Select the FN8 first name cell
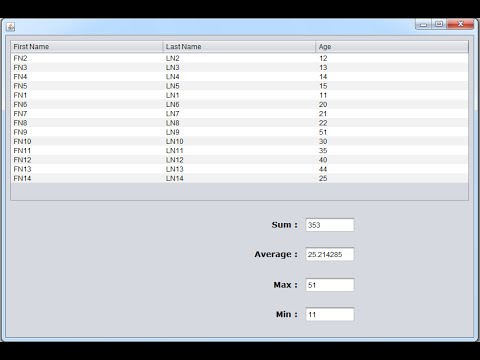480x360 pixels. (x=87, y=123)
